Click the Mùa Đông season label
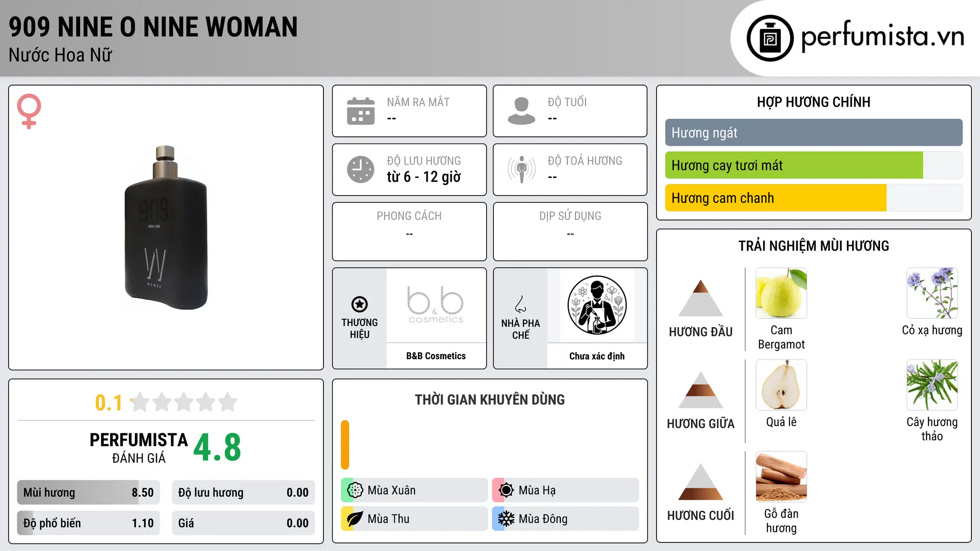Viewport: 980px width, 551px height. click(543, 519)
